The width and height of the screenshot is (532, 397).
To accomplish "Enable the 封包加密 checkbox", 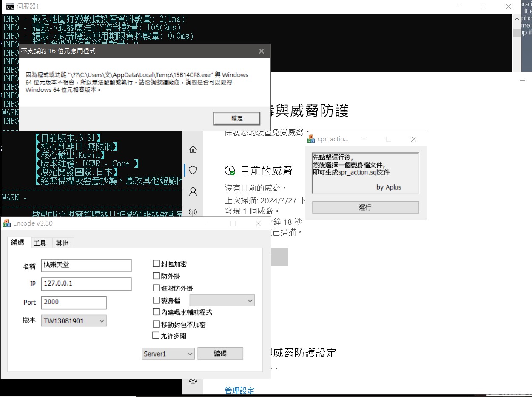I will point(156,264).
